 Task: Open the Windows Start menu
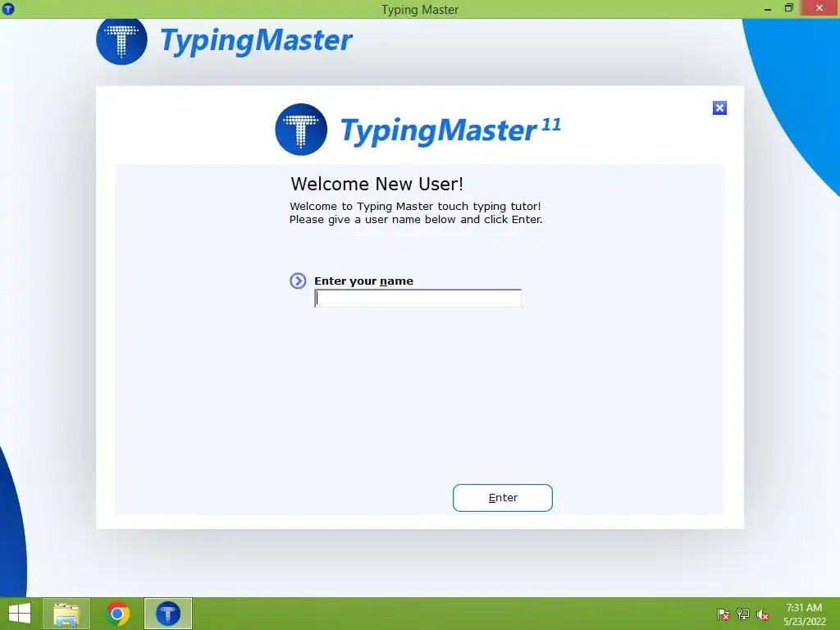pyautogui.click(x=20, y=614)
